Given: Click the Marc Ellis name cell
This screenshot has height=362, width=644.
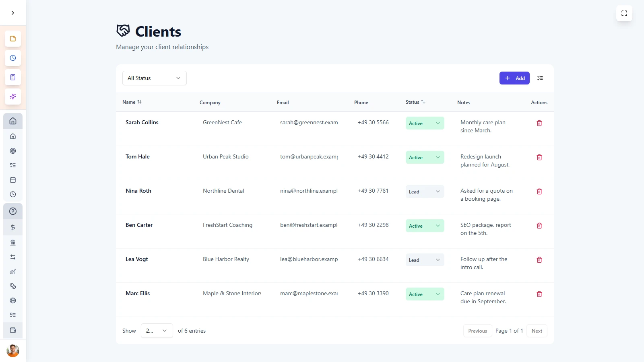Looking at the screenshot, I should point(138,293).
